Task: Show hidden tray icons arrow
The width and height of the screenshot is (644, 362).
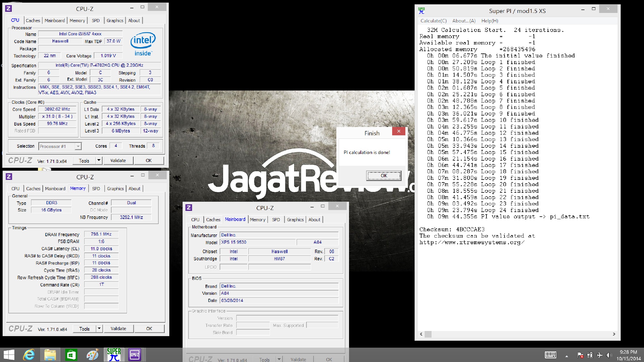Action: click(567, 356)
